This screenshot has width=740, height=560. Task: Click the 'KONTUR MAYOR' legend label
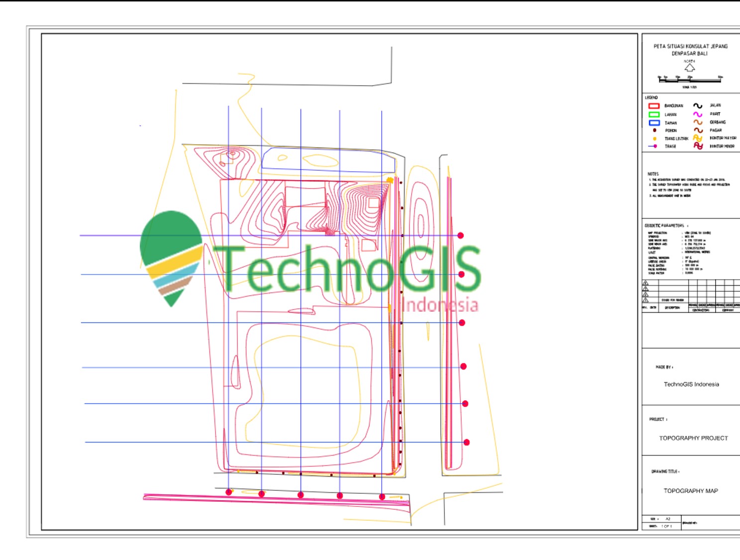click(x=723, y=138)
